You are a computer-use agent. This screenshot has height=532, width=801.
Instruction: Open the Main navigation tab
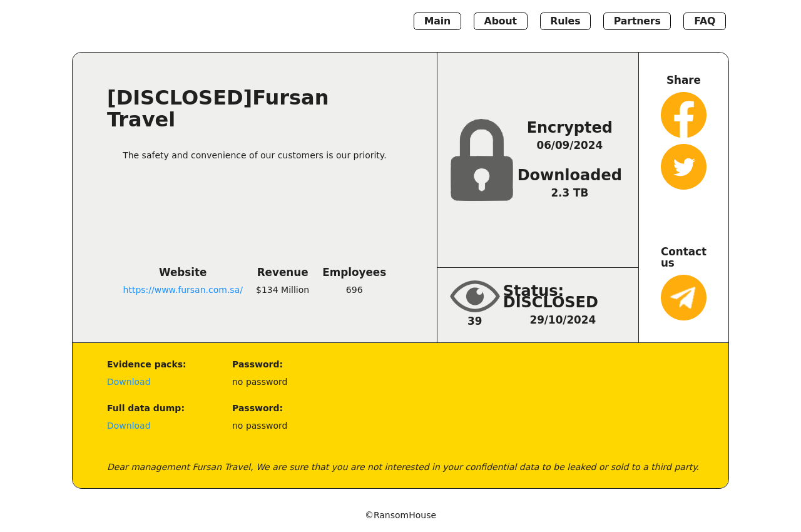(x=437, y=21)
